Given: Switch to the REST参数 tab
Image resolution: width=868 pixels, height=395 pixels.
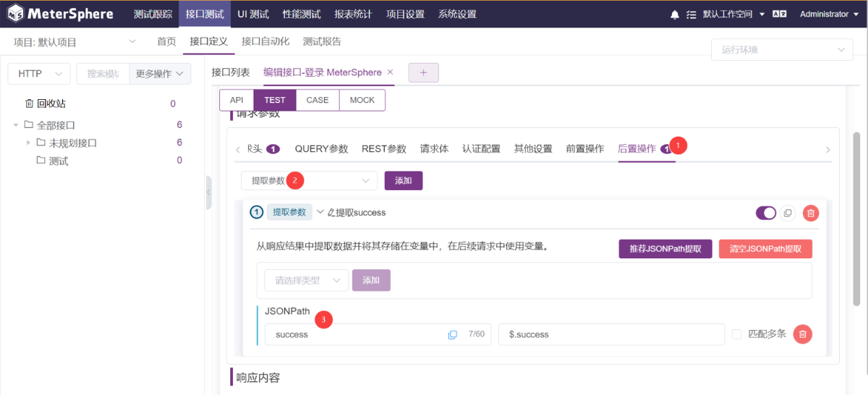Looking at the screenshot, I should click(384, 148).
